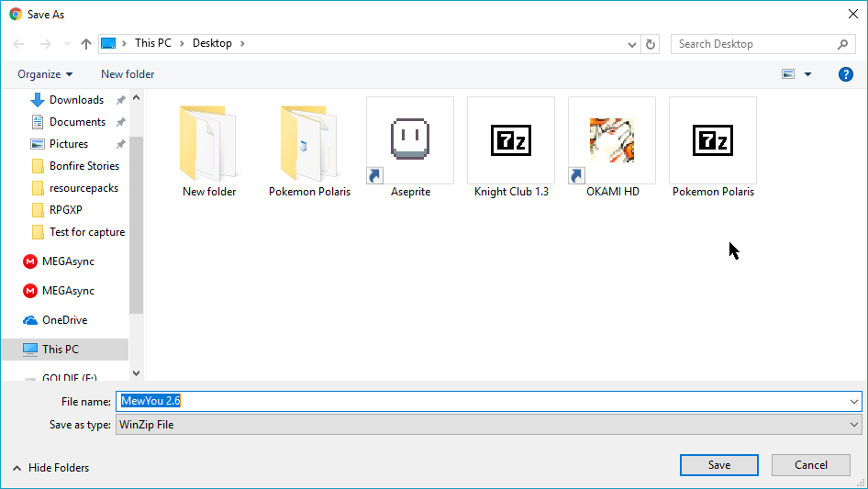Click the Cancel button
868x489 pixels.
811,465
